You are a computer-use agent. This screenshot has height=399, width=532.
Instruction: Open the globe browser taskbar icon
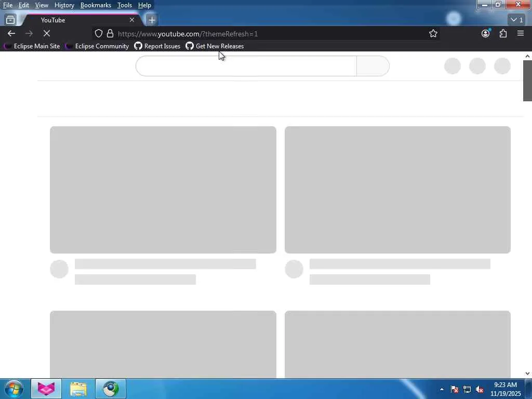(111, 389)
